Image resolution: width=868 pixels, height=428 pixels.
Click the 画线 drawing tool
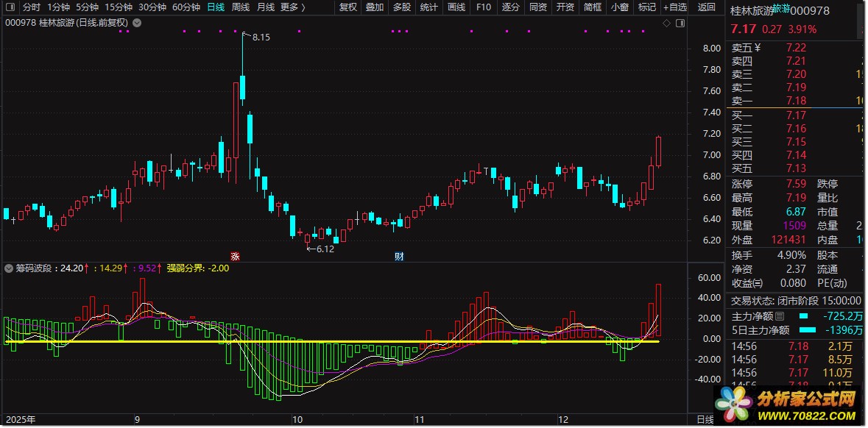[x=456, y=7]
